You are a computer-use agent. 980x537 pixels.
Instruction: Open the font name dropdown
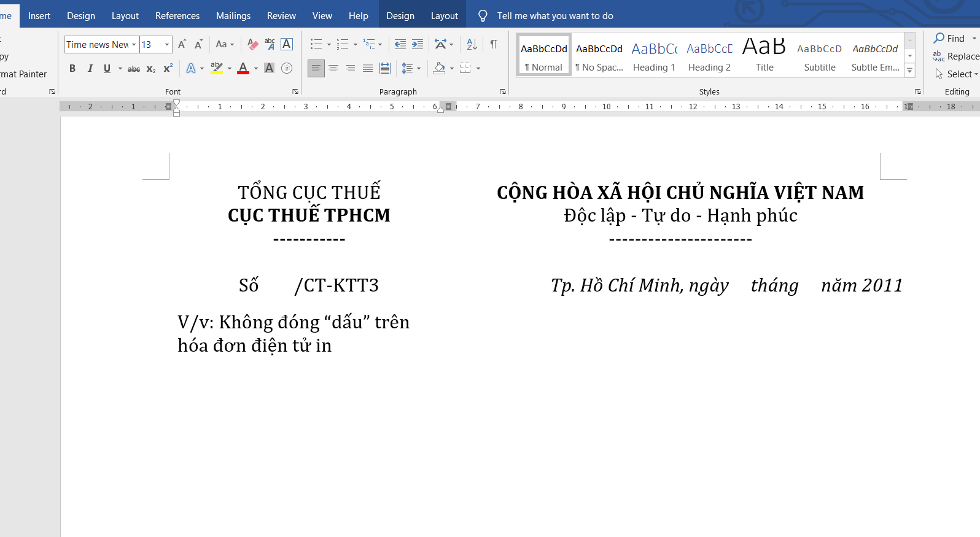tap(134, 45)
